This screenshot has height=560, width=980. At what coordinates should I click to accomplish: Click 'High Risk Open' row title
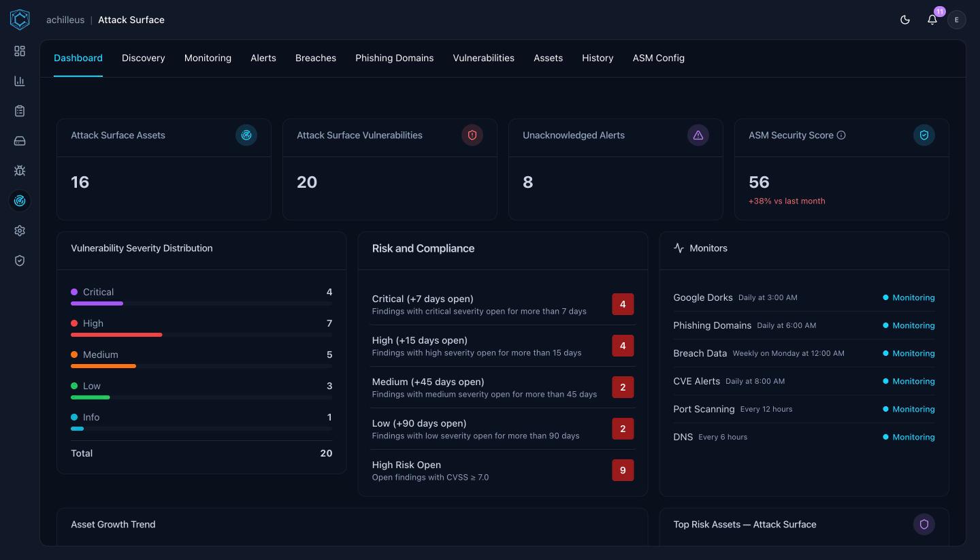(x=406, y=465)
